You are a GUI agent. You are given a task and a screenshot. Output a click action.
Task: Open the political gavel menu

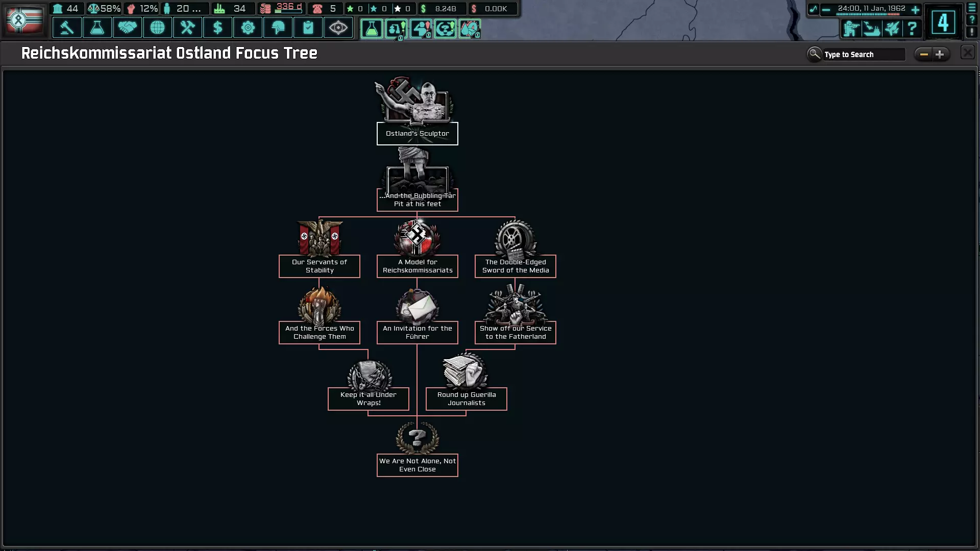tap(67, 28)
